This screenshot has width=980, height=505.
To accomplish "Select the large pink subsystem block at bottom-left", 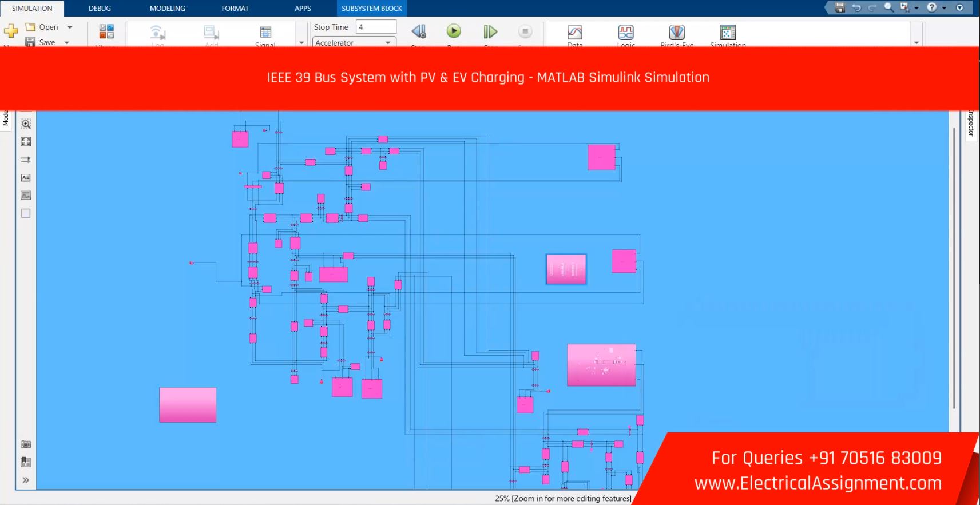I will click(x=188, y=405).
